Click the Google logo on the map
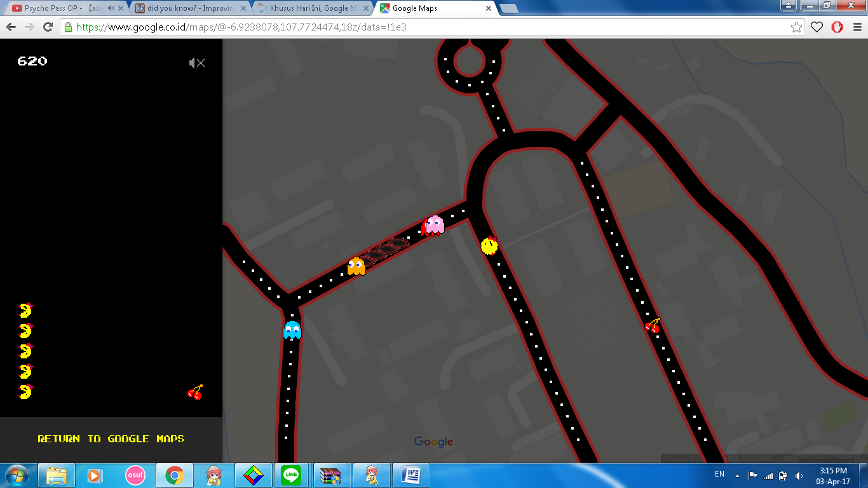The width and height of the screenshot is (868, 488). point(433,442)
